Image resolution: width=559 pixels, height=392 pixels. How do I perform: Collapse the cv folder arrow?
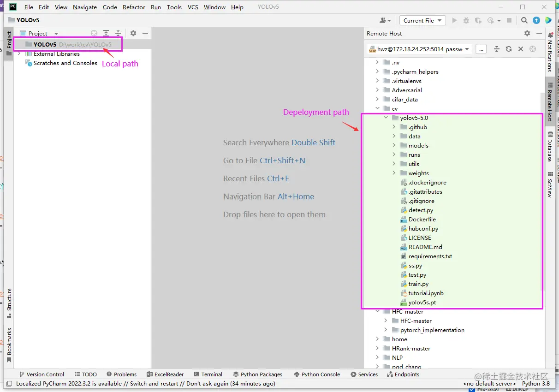[x=378, y=109]
